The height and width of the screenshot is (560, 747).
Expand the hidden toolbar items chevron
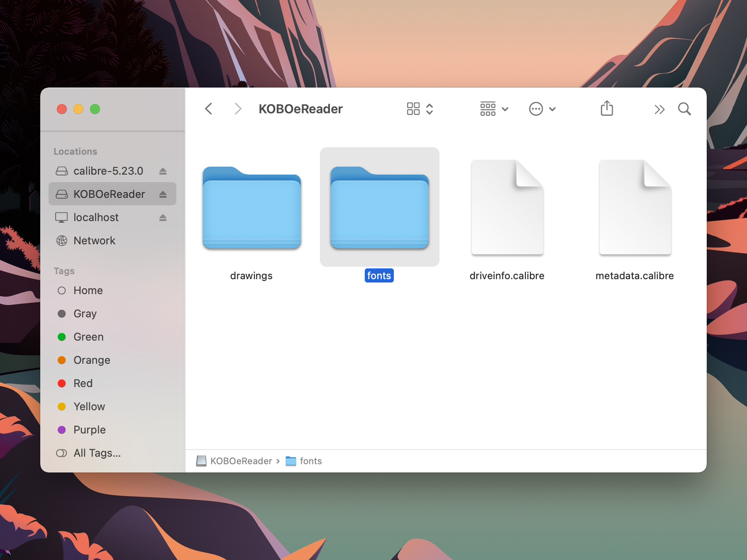(x=660, y=109)
